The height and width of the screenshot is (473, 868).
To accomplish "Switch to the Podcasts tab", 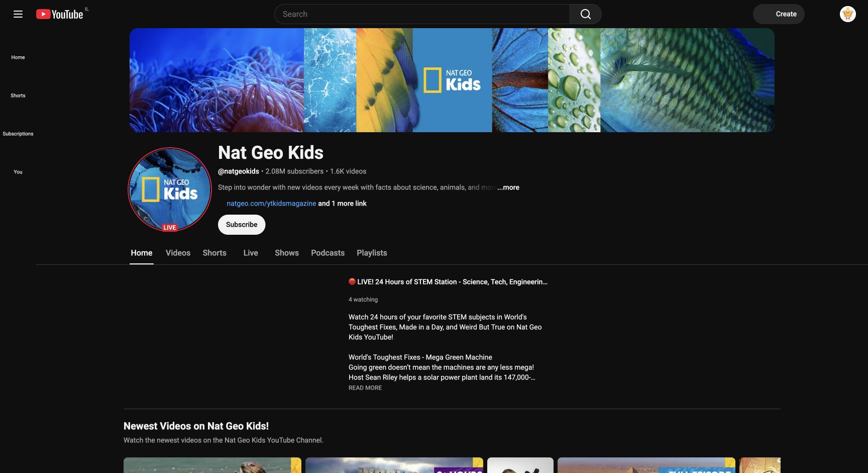I will coord(328,253).
